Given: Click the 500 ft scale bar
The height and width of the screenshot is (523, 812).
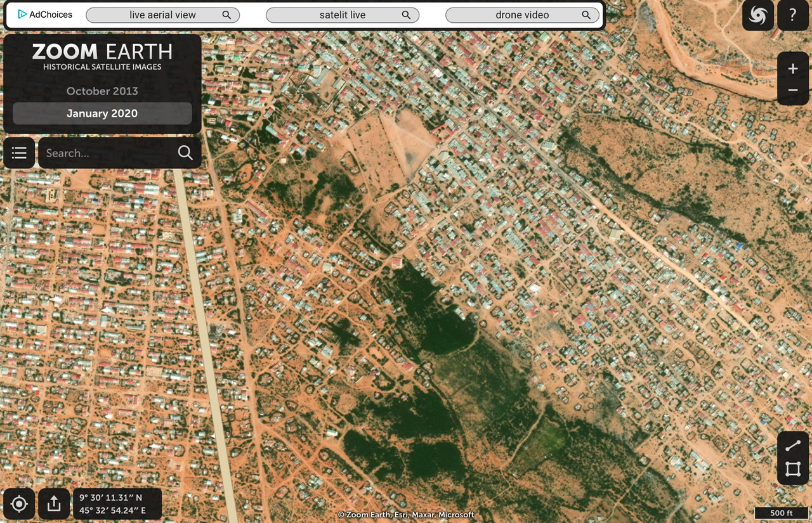Looking at the screenshot, I should (x=780, y=512).
